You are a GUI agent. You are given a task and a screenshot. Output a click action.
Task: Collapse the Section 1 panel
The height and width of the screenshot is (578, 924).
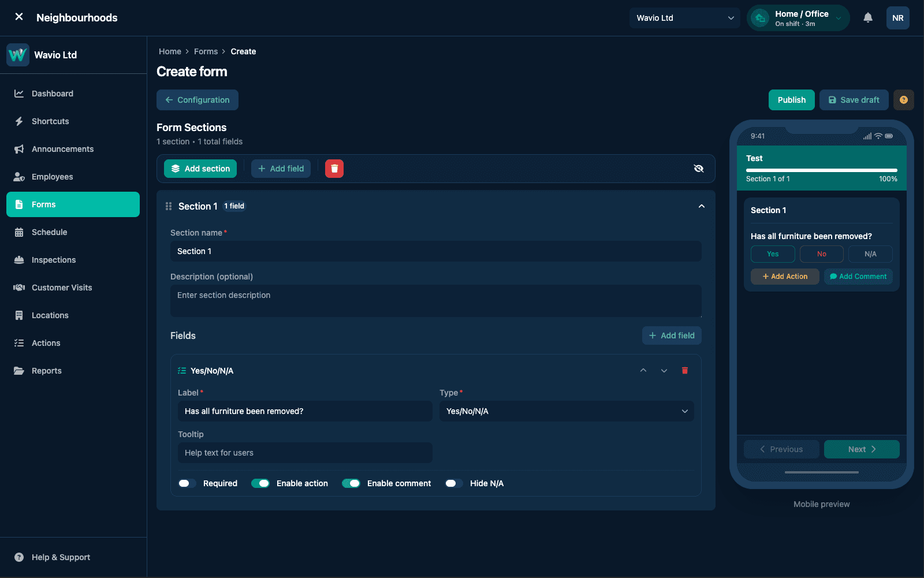point(702,206)
